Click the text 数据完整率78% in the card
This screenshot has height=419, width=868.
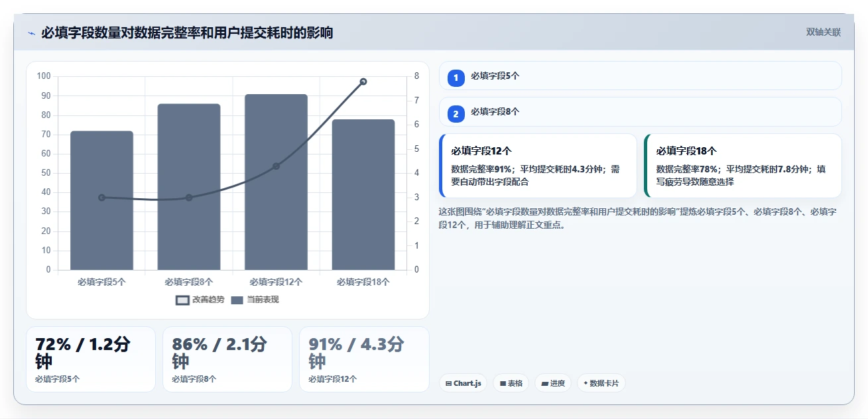[686, 169]
